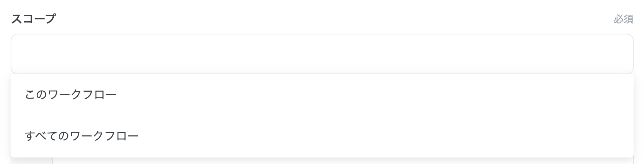Click the text 'すべてのワークフロー'

pos(82,136)
